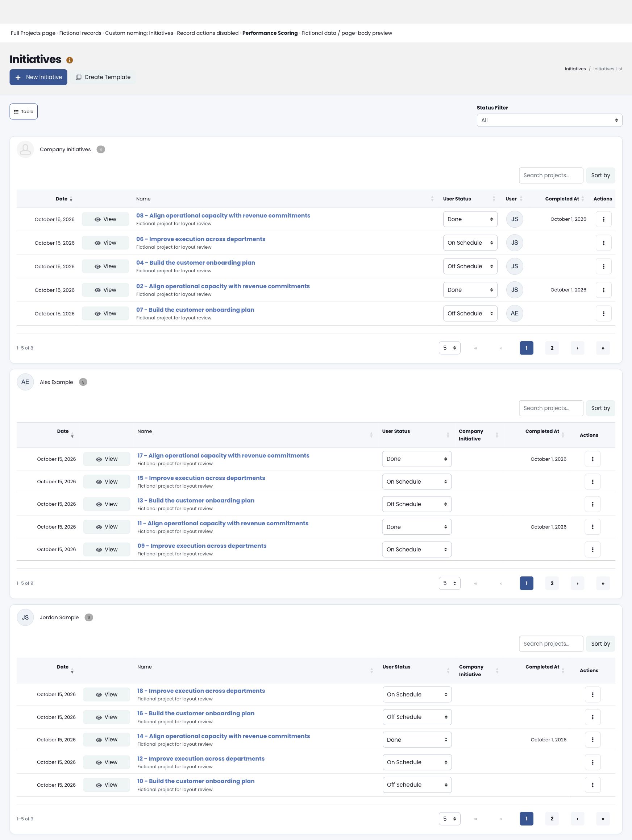Click the New Initiative button

38,77
